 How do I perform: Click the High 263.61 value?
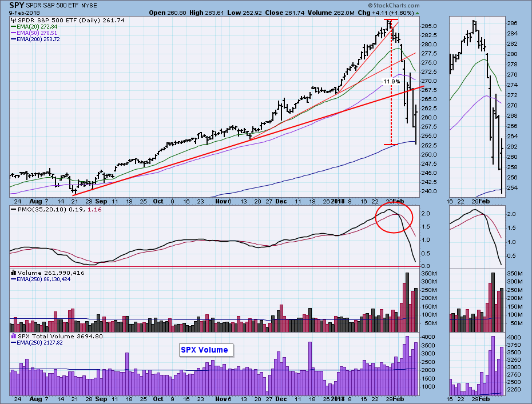pos(207,13)
